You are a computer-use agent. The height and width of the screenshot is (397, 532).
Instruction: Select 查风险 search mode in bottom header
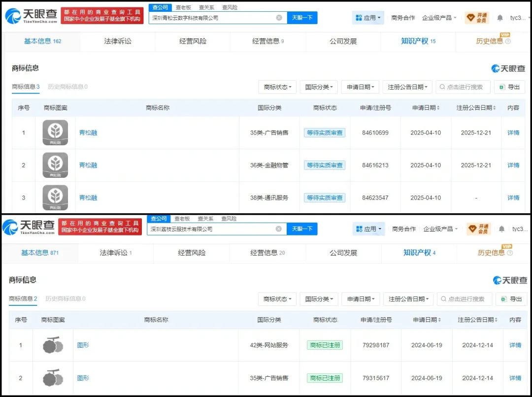coord(229,219)
